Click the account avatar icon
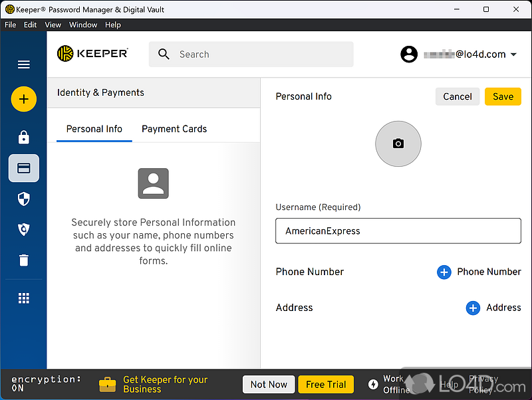532x400 pixels. 409,54
